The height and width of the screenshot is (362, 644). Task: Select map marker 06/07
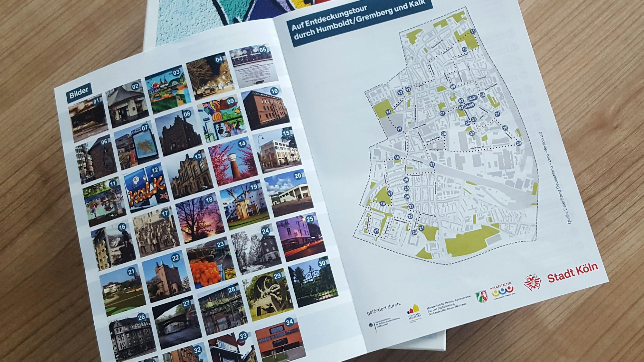pyautogui.click(x=472, y=98)
